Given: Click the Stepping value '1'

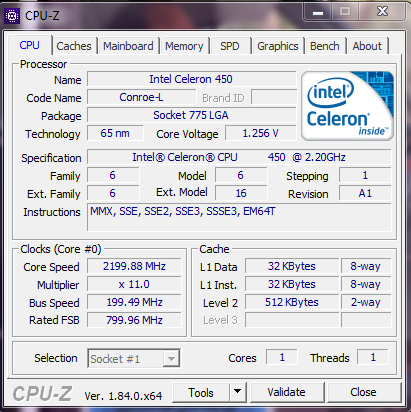Looking at the screenshot, I should click(365, 175).
